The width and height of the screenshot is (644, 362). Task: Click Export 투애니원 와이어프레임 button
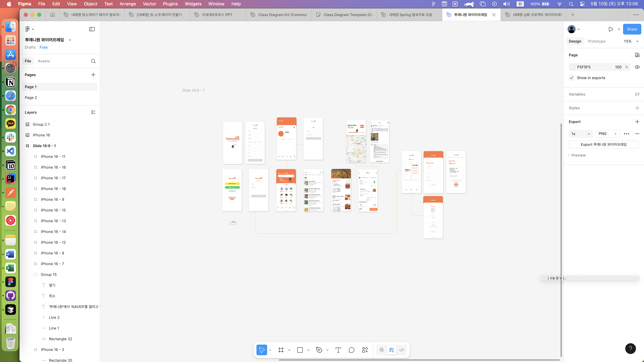pyautogui.click(x=603, y=144)
